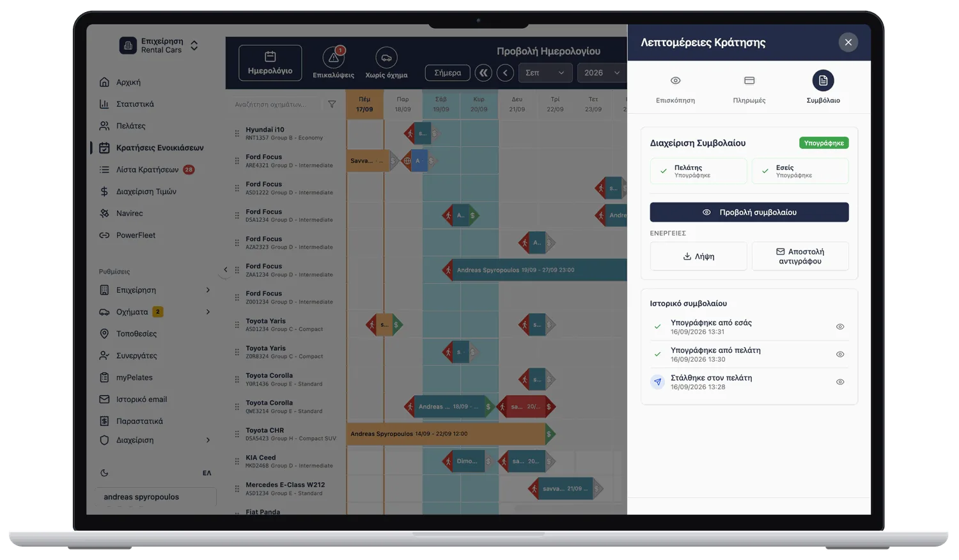Toggle dark mode moon icon
The height and width of the screenshot is (560, 959).
click(x=104, y=473)
